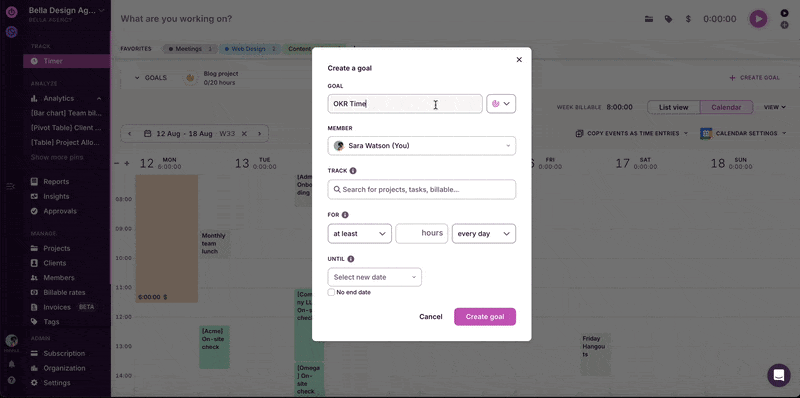Open the Member dropdown Sara Watson

pos(421,146)
